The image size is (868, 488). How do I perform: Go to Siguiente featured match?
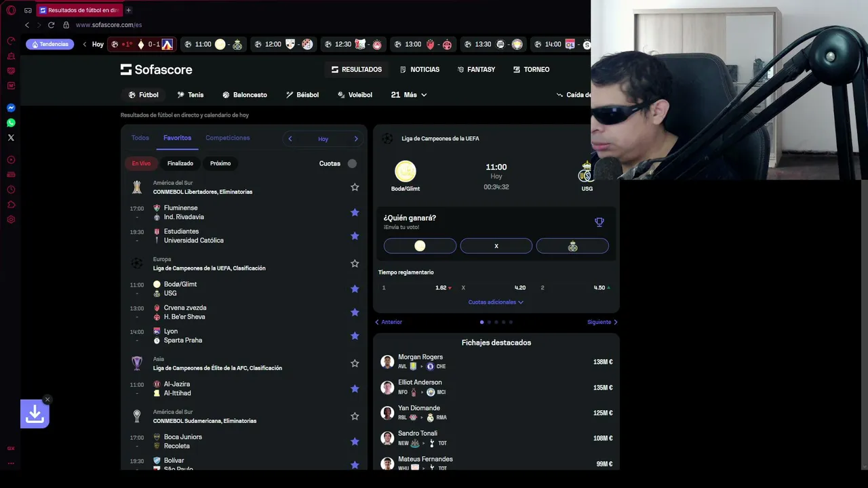point(602,322)
